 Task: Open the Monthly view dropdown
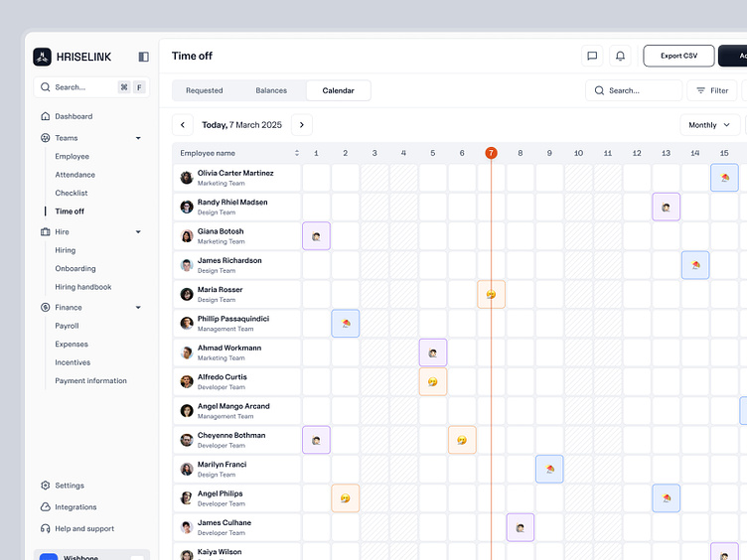709,125
